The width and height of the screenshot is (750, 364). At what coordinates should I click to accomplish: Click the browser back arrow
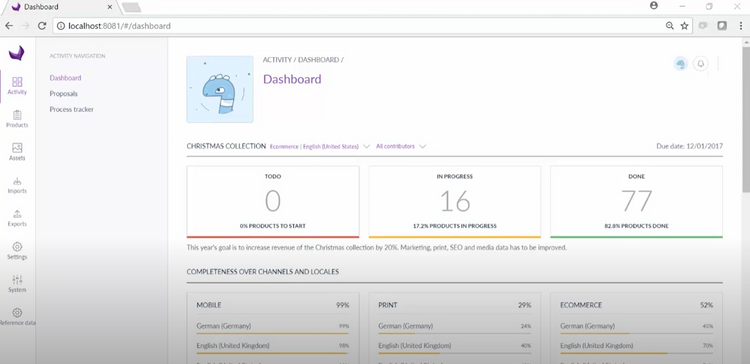[9, 26]
